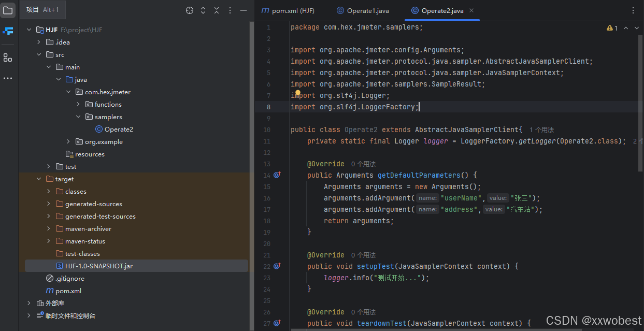Open the More tool windows ellipsis icon
The height and width of the screenshot is (331, 644).
pyautogui.click(x=8, y=78)
